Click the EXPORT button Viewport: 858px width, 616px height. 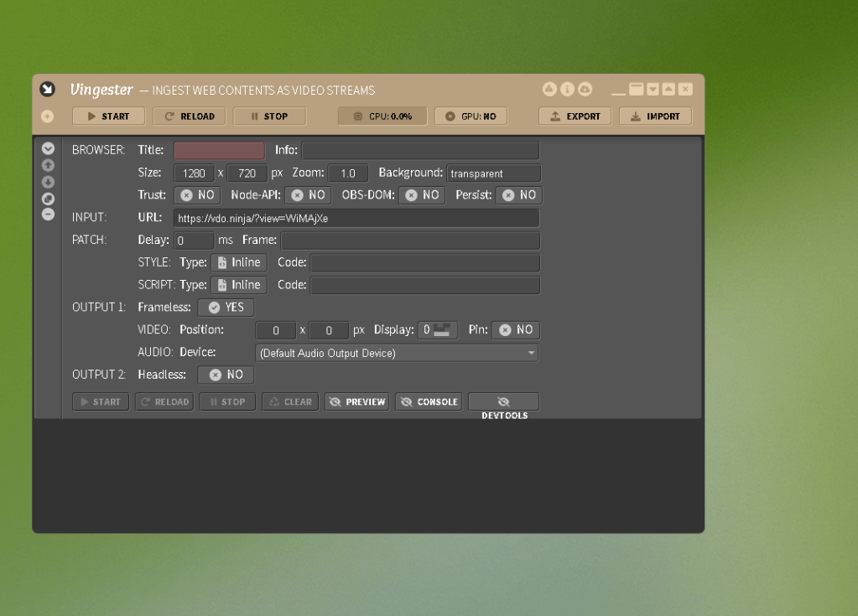coord(575,116)
